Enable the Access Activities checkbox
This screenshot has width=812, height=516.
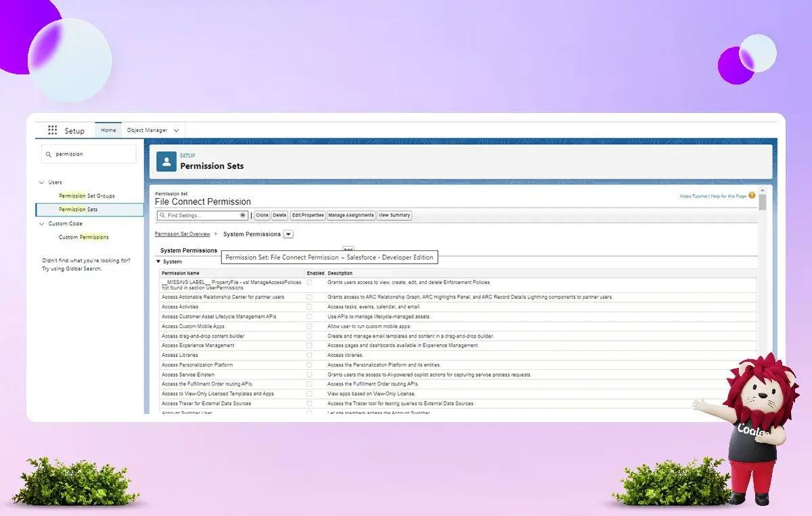tap(309, 307)
